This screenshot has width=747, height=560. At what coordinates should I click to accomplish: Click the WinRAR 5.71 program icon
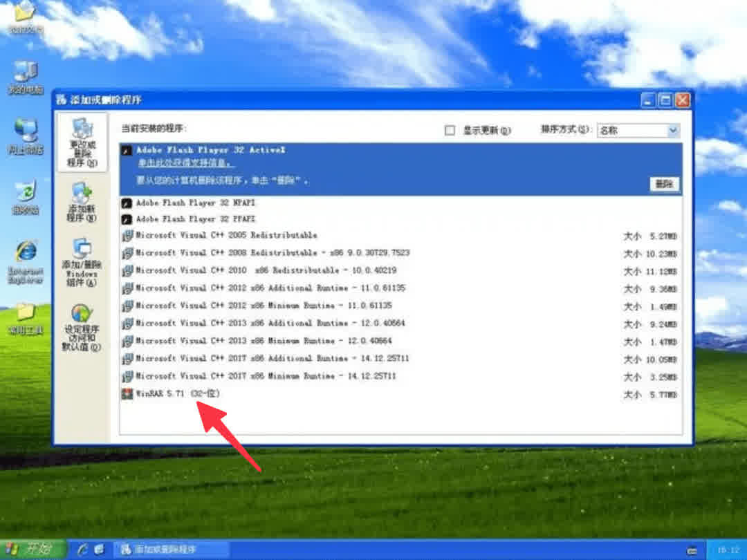point(127,394)
